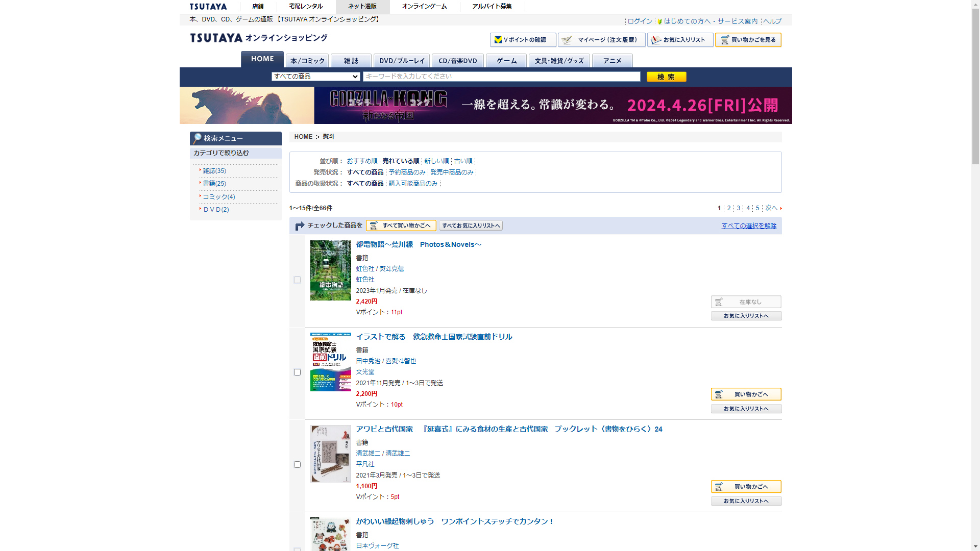Expand the すべての商品 category dropdown
The width and height of the screenshot is (980, 551).
[316, 77]
